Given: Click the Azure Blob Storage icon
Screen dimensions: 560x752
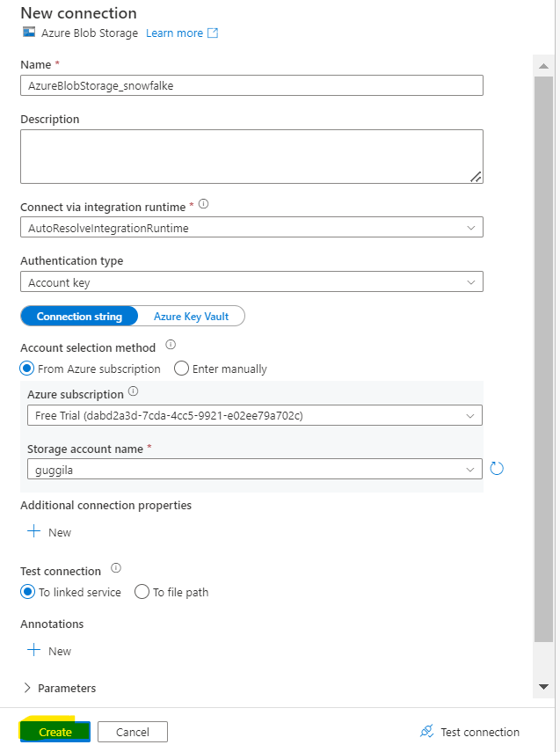Looking at the screenshot, I should click(28, 33).
